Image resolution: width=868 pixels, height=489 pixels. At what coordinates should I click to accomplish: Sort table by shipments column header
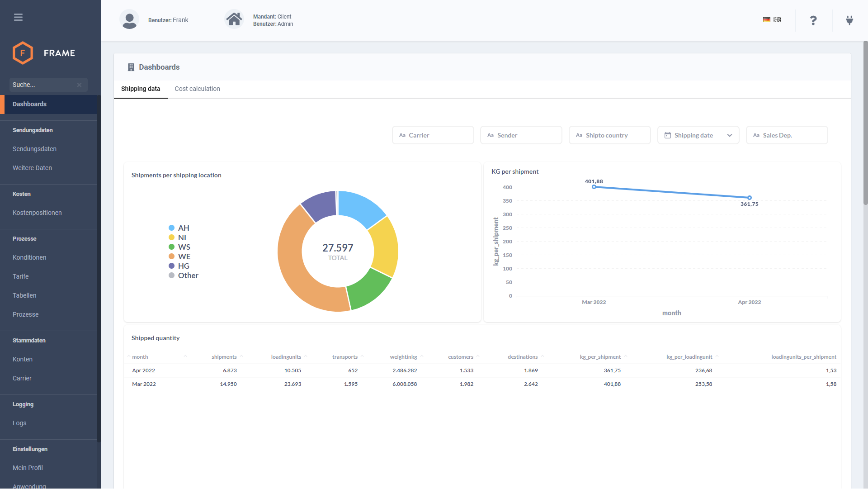point(224,357)
